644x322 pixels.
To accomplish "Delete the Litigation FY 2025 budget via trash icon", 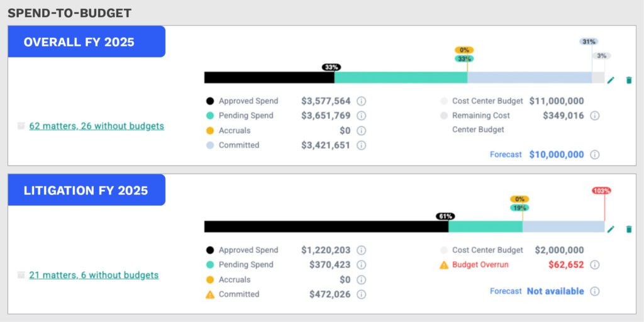I will 629,229.
